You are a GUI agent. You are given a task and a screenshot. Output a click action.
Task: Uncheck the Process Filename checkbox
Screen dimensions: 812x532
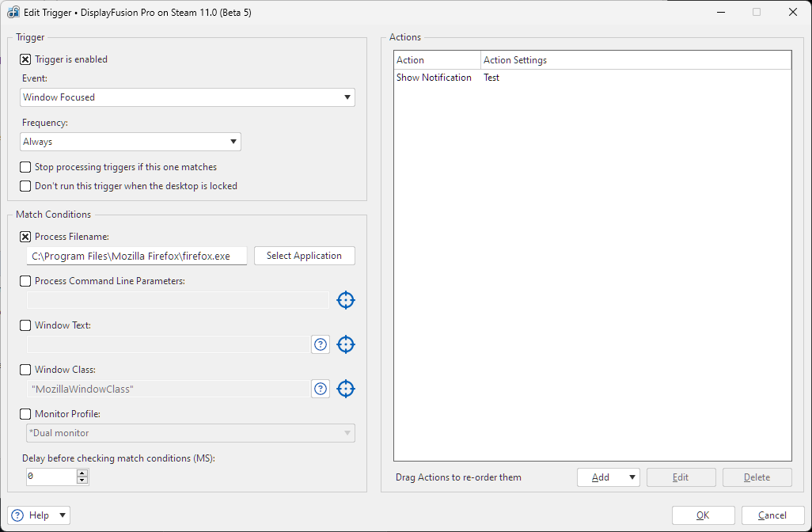[25, 237]
